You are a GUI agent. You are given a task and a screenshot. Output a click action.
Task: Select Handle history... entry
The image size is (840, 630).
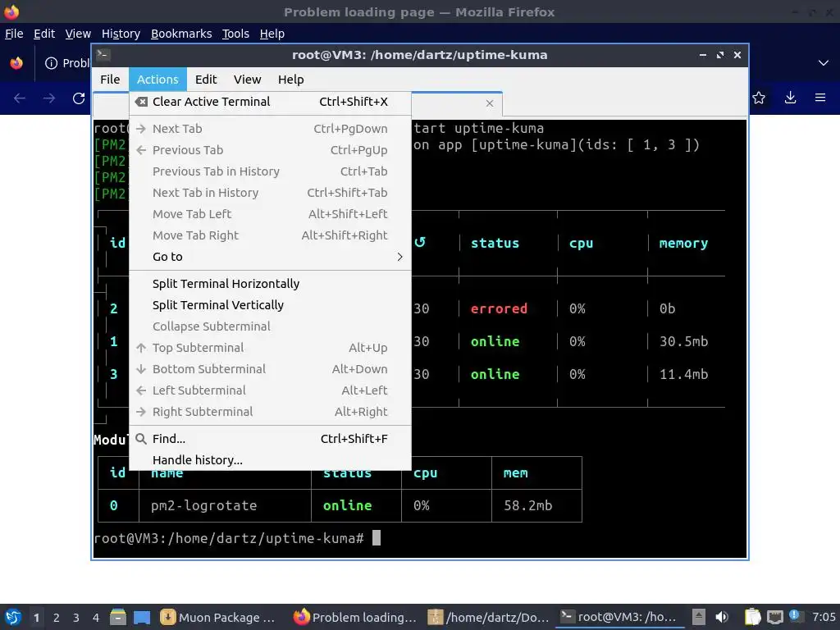coord(270,460)
